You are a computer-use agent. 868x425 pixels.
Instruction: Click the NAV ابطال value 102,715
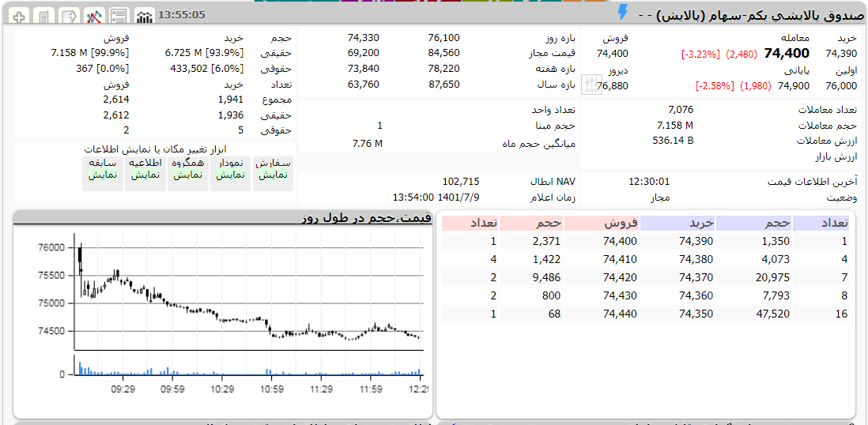(x=461, y=182)
